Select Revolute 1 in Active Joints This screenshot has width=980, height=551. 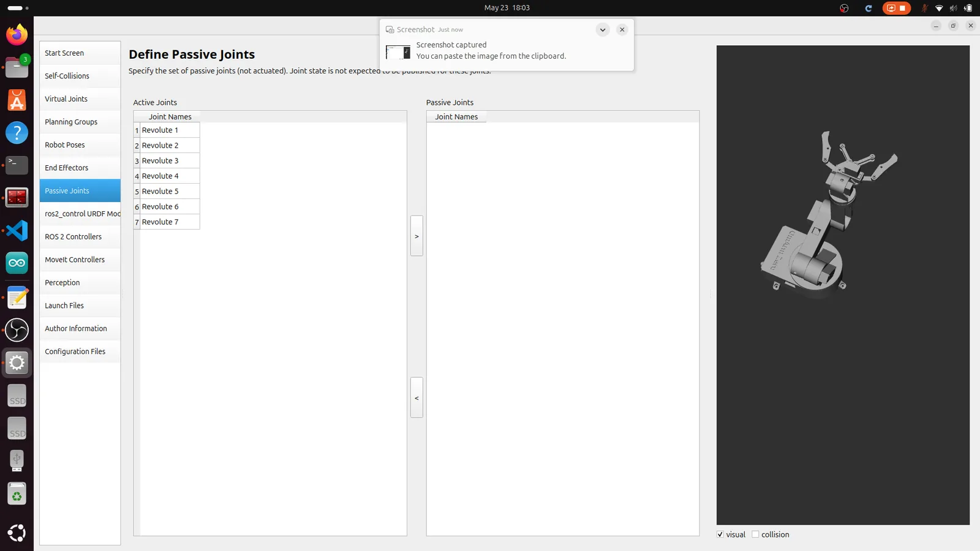point(170,130)
